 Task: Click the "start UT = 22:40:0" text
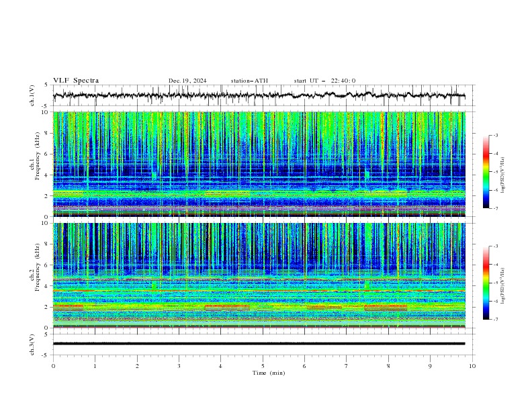324,81
